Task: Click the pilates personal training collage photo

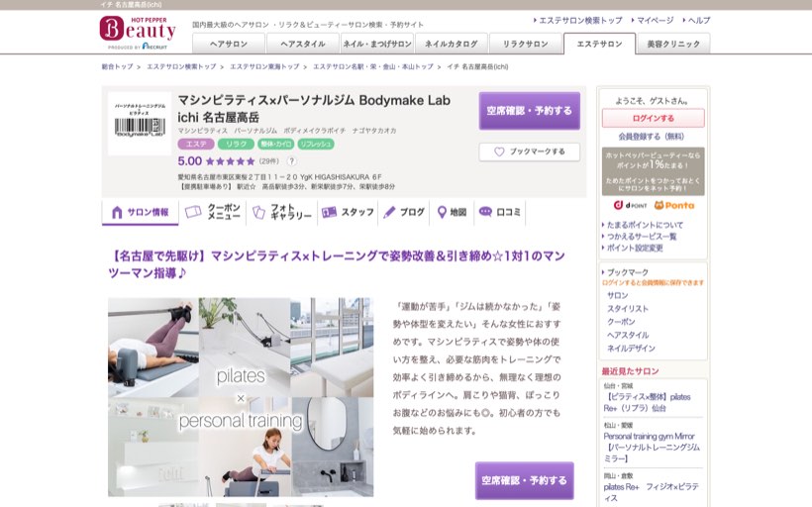Action: click(x=241, y=397)
